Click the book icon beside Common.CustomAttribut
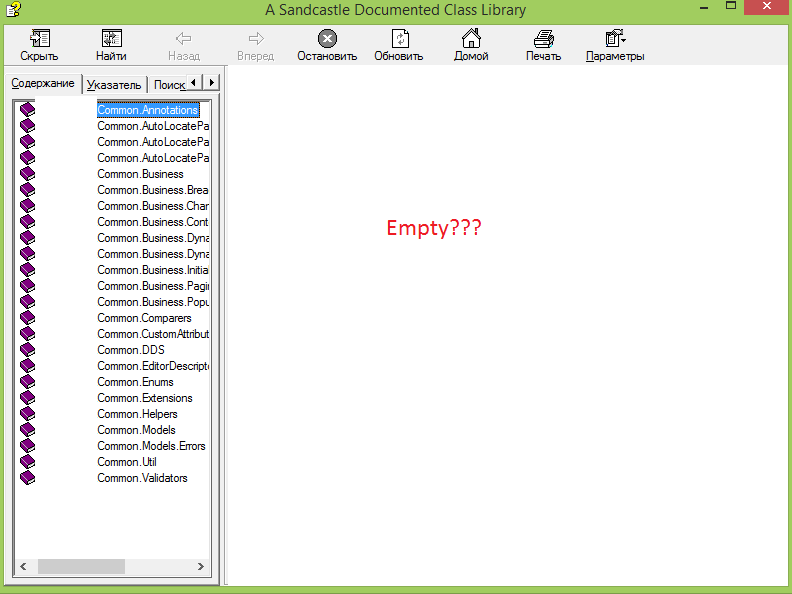Image resolution: width=792 pixels, height=594 pixels. tap(27, 334)
